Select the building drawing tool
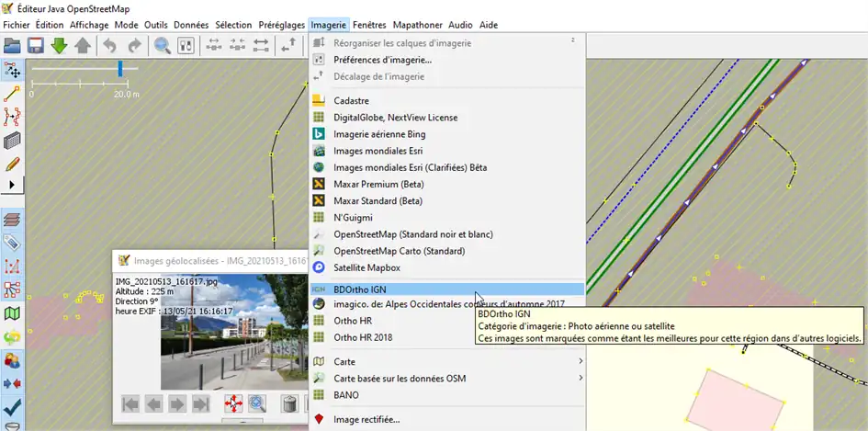 click(x=12, y=142)
